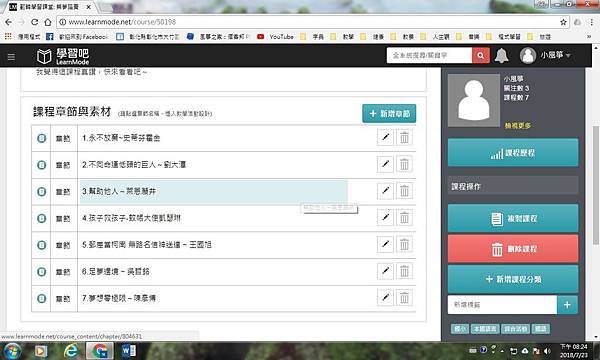600x360 pixels.
Task: Edit chapter 7 with its pencil icon
Action: click(385, 298)
